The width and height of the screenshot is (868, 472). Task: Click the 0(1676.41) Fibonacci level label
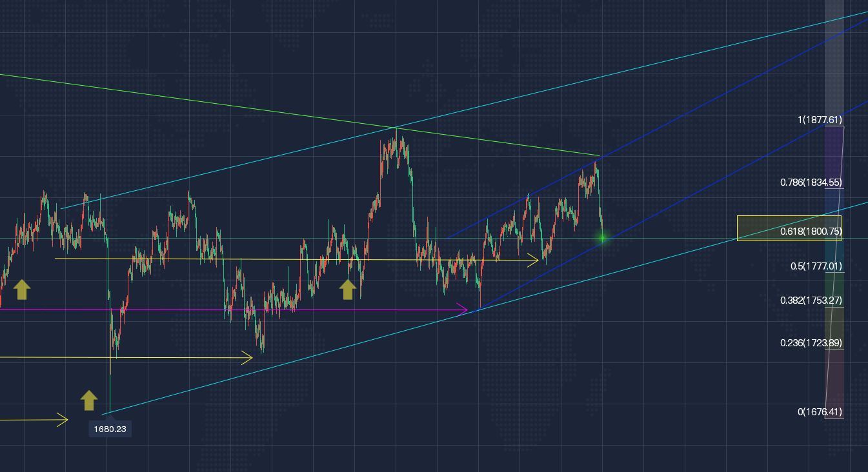click(820, 411)
